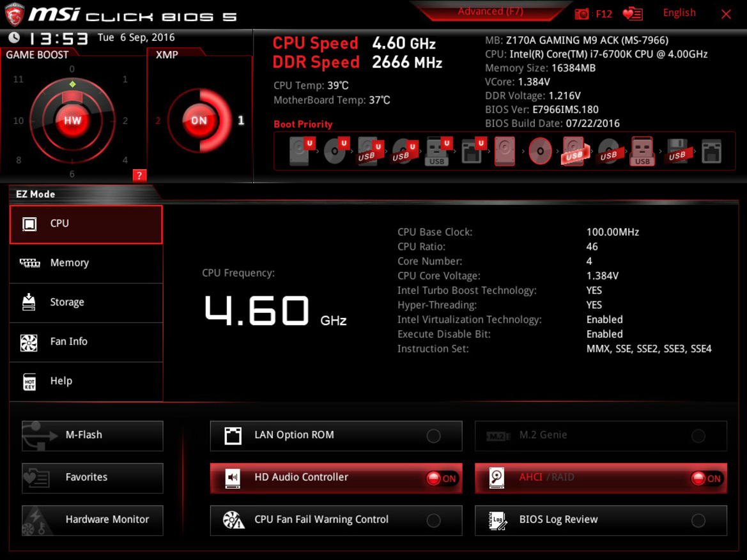The width and height of the screenshot is (747, 560).
Task: Disable the HD Audio Controller switch
Action: tap(442, 478)
